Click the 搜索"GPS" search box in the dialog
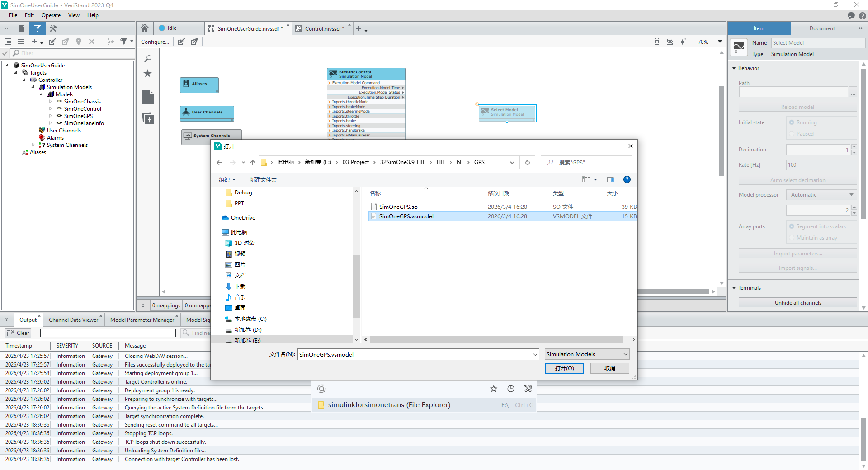The width and height of the screenshot is (868, 470). (586, 162)
